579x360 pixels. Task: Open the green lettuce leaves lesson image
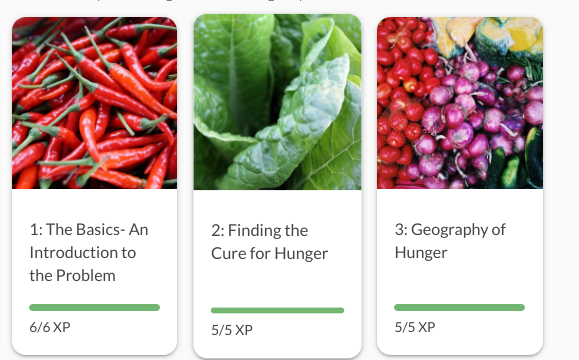coord(277,102)
